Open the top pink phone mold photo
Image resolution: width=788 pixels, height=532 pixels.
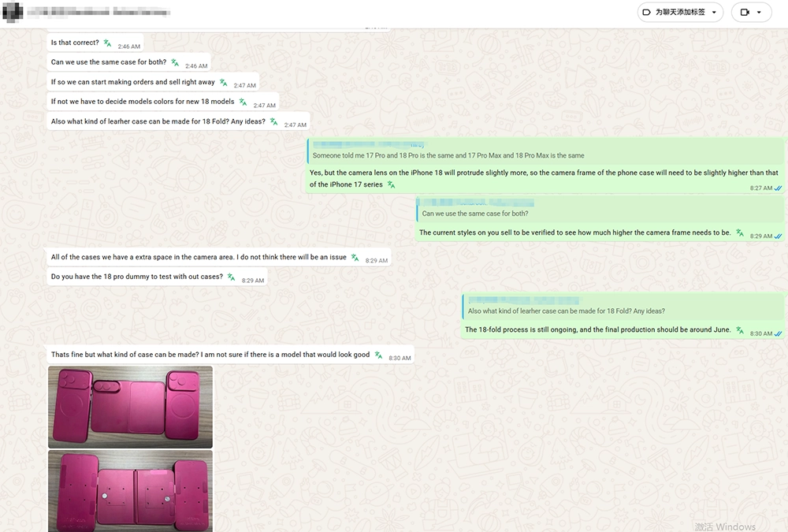pos(130,407)
